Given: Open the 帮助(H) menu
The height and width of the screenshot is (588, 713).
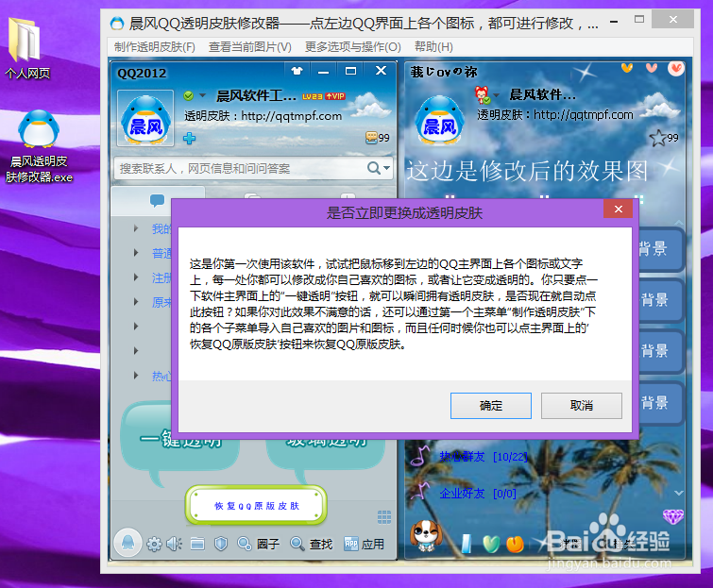Looking at the screenshot, I should click(433, 47).
